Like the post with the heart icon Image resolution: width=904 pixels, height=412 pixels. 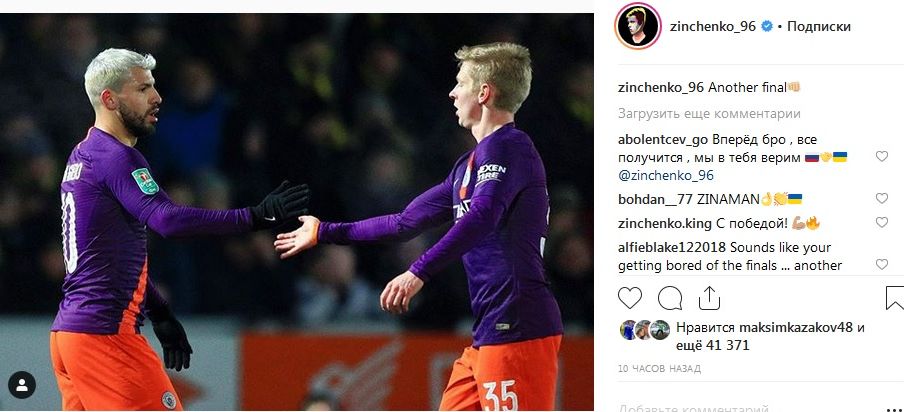point(630,298)
